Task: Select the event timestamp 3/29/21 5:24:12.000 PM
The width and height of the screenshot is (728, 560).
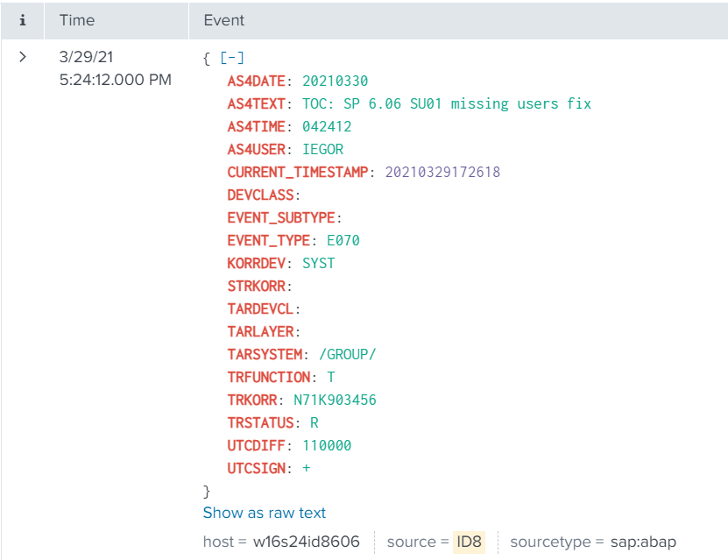Action: click(115, 68)
